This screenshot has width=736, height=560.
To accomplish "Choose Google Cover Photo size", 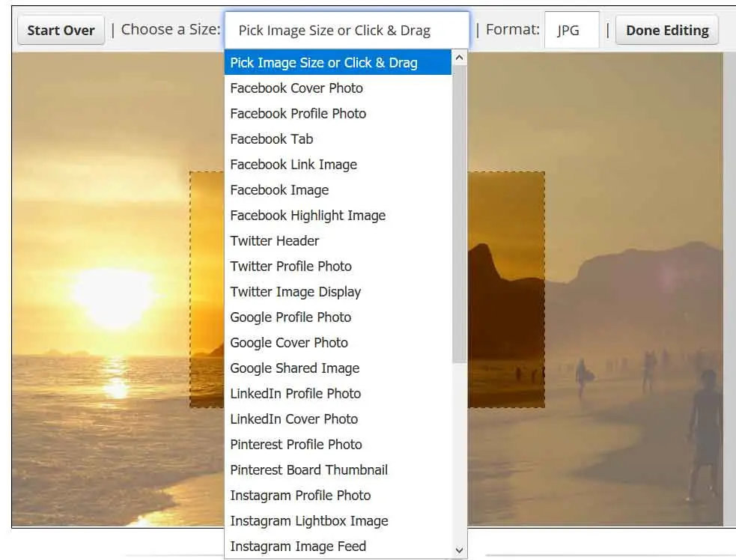I will point(338,343).
